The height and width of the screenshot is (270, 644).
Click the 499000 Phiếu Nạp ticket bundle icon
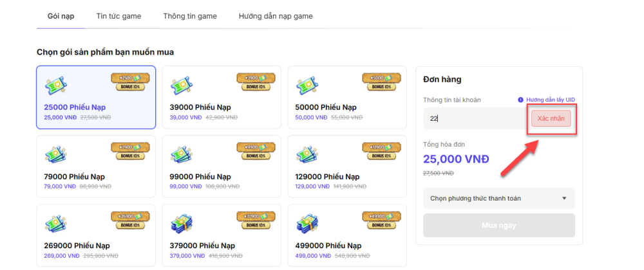tap(307, 223)
